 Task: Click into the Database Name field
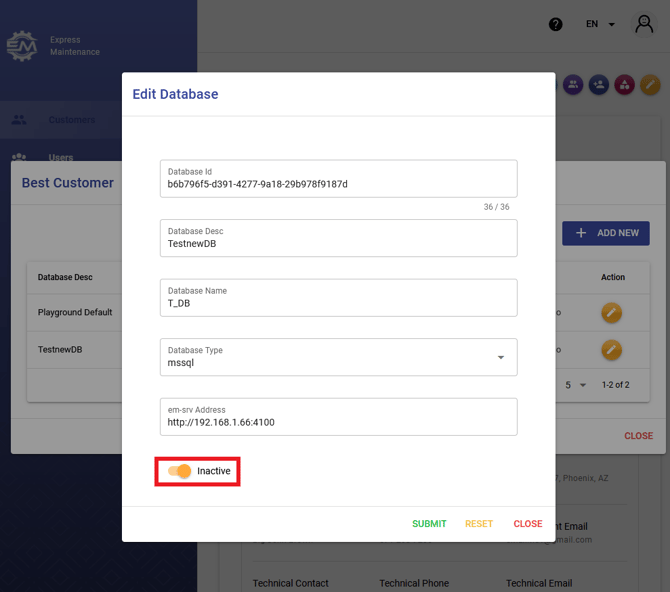point(338,303)
